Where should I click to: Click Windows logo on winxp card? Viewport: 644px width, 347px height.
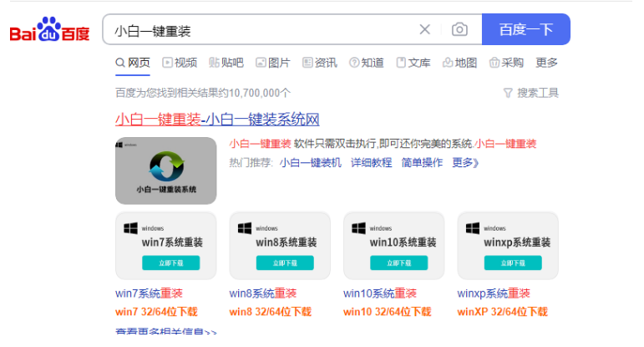[x=473, y=228]
